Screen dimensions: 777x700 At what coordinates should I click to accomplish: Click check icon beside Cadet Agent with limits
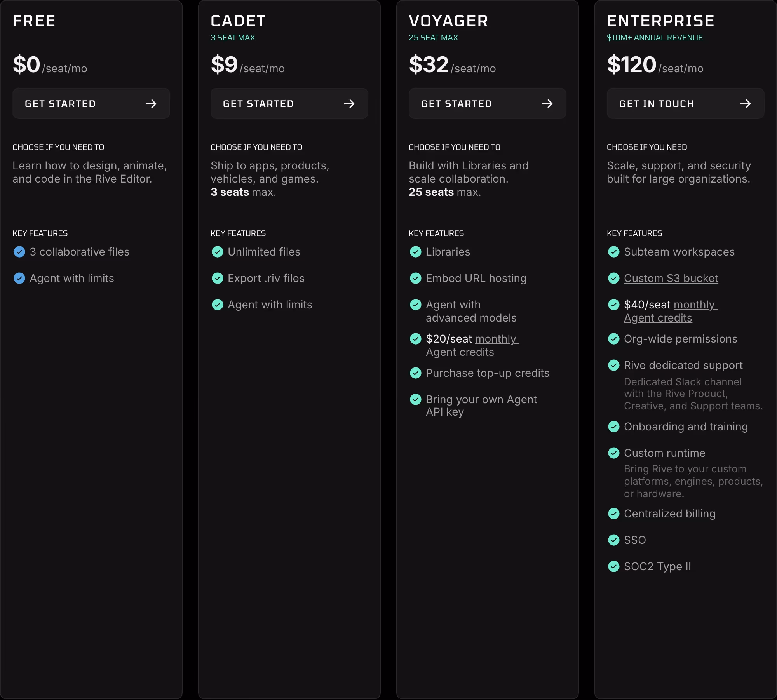click(x=218, y=305)
